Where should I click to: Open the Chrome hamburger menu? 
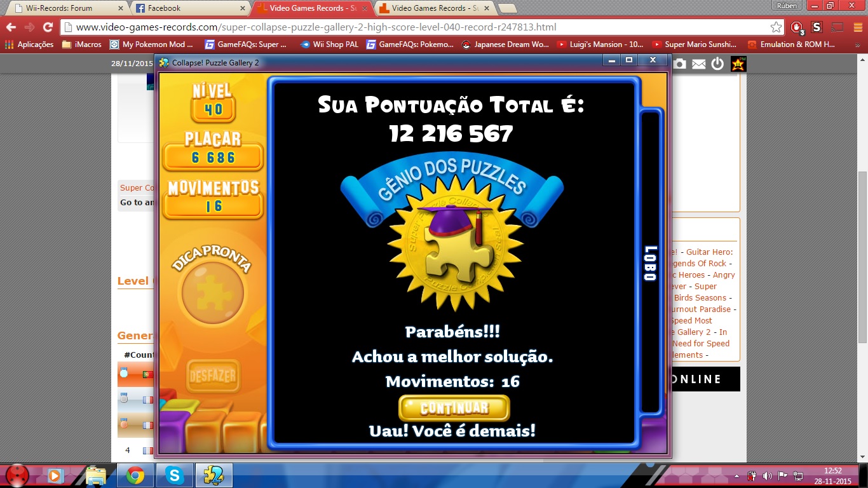point(857,27)
